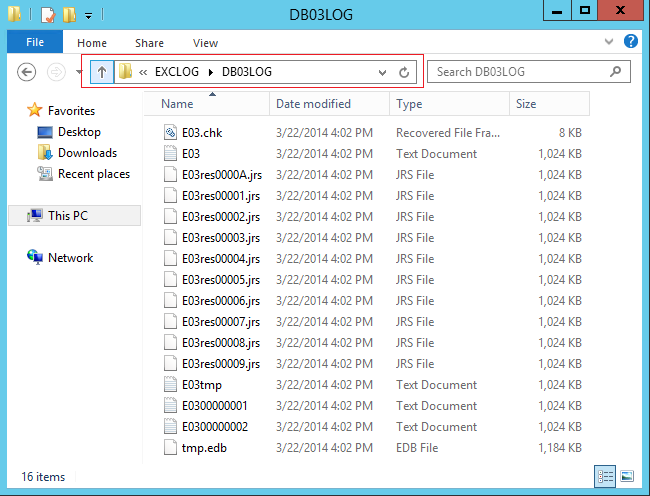
Task: Select the E03 text document icon
Action: click(x=170, y=153)
